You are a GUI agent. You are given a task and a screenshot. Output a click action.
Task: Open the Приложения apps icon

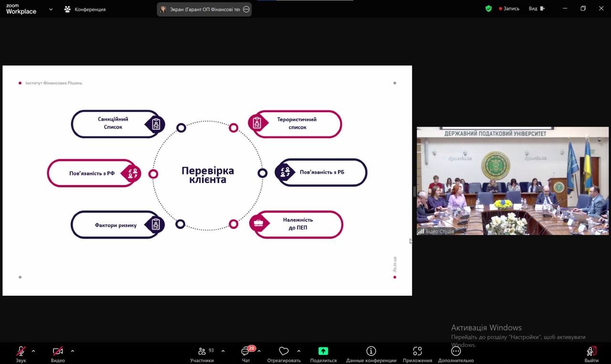[x=417, y=352]
